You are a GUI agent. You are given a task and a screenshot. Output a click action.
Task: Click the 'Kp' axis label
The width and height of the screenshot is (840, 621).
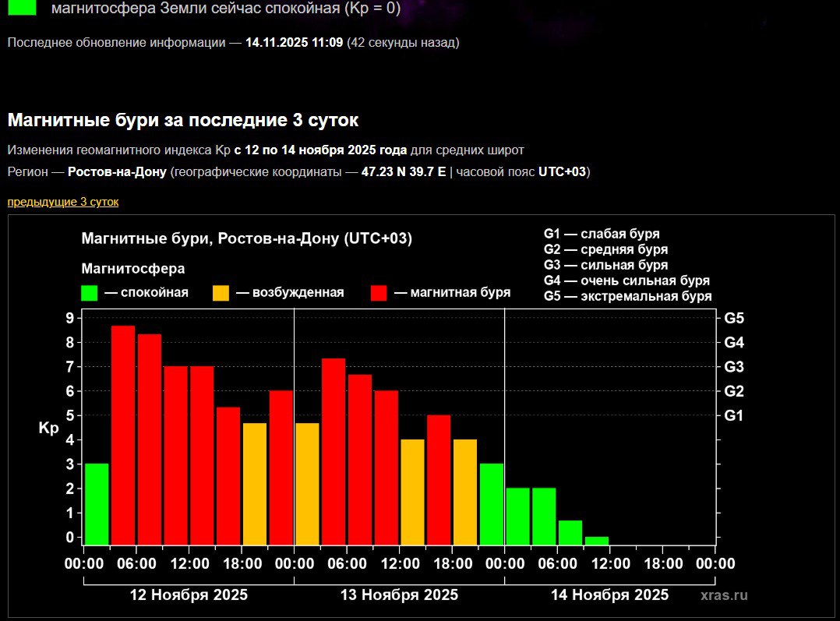tap(48, 428)
